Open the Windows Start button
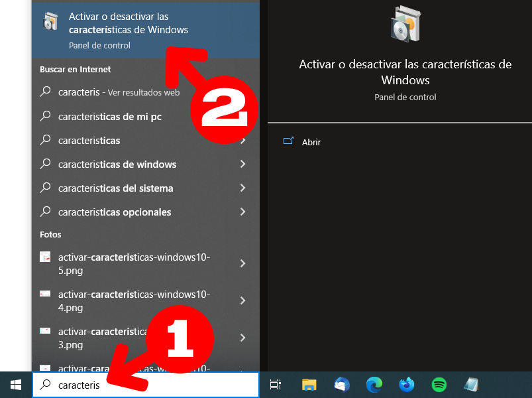Viewport: 532px width, 398px height. pos(16,385)
